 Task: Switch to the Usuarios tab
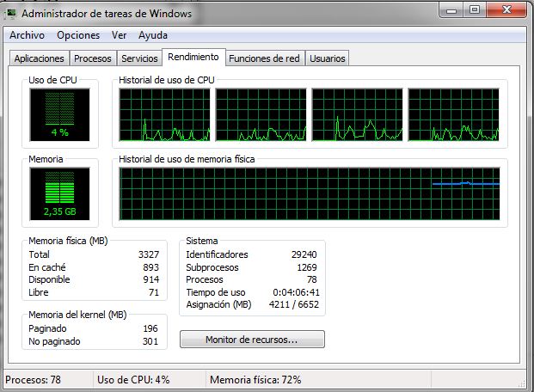(328, 58)
